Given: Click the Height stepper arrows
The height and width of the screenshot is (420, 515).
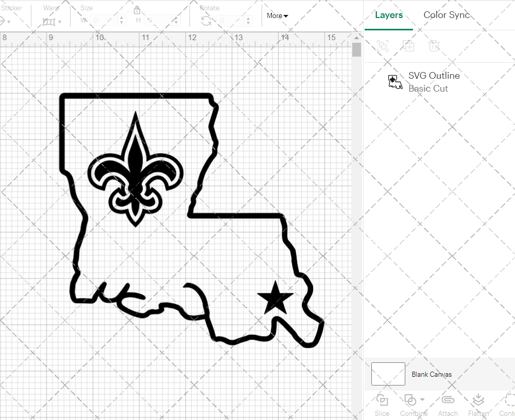Looking at the screenshot, I should [x=177, y=21].
